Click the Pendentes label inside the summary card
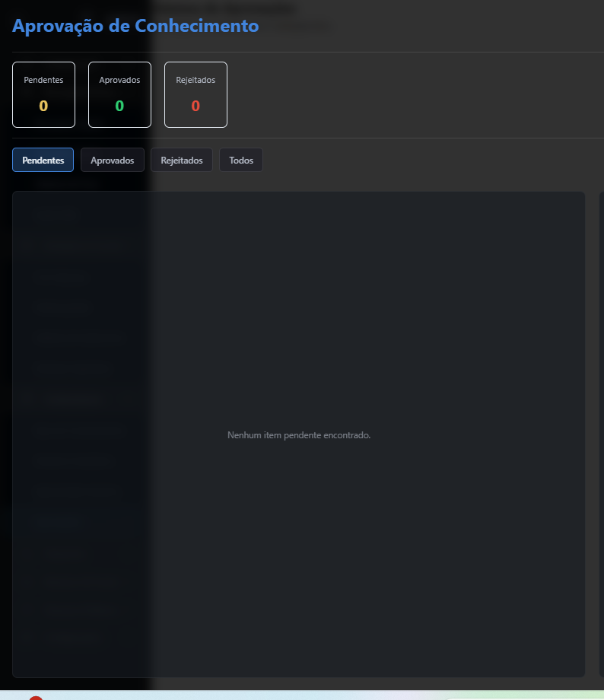This screenshot has width=604, height=700. [x=43, y=80]
